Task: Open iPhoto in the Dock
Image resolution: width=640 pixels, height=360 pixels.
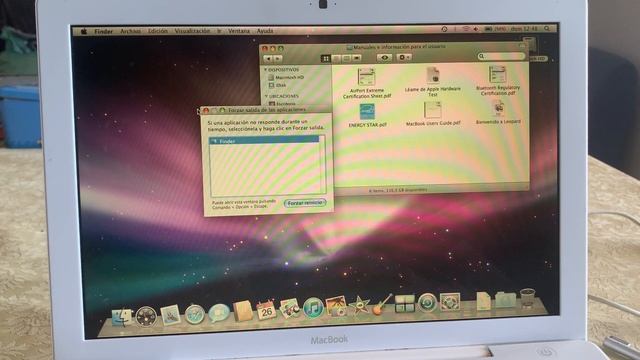Action: click(336, 307)
